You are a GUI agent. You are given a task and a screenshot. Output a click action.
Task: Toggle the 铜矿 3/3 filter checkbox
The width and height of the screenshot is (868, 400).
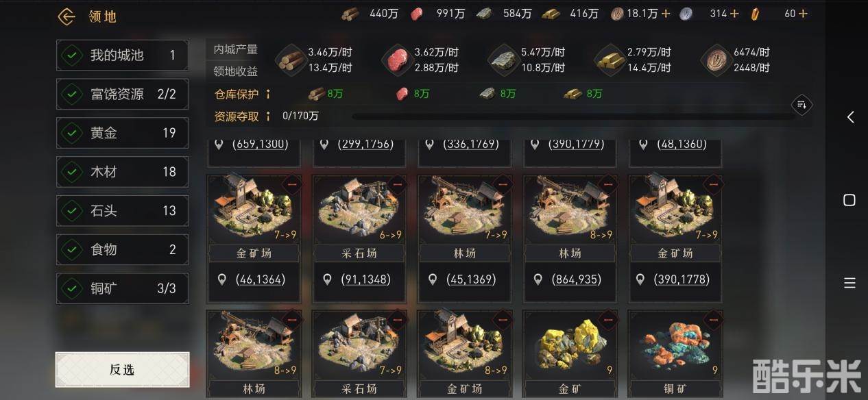point(71,288)
